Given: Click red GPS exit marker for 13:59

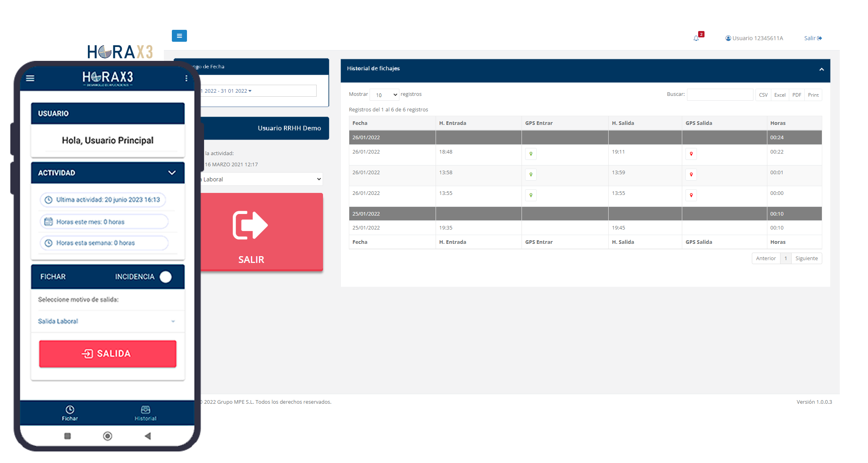Looking at the screenshot, I should coord(691,175).
